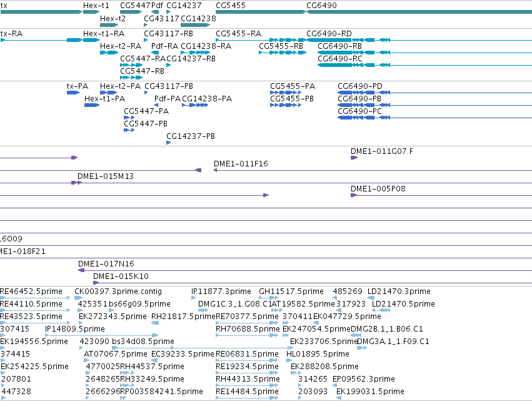Select the GH11517.5prime EST label
The image size is (532, 401).
point(291,292)
